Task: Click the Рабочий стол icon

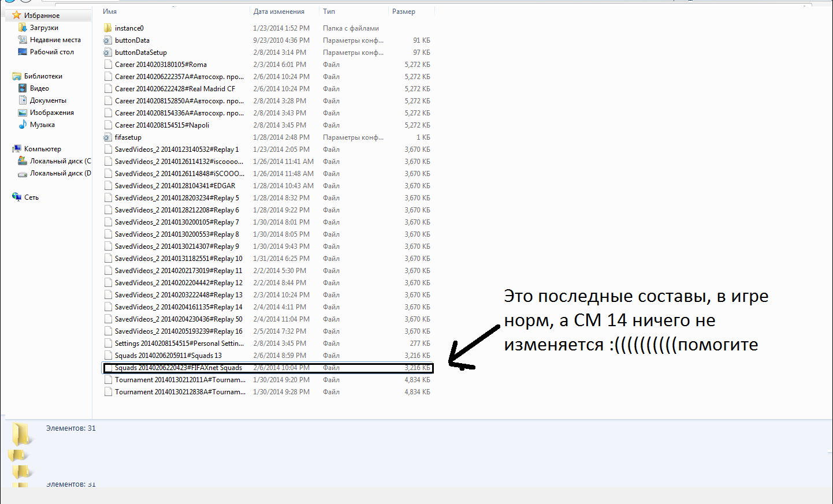Action: click(x=23, y=51)
